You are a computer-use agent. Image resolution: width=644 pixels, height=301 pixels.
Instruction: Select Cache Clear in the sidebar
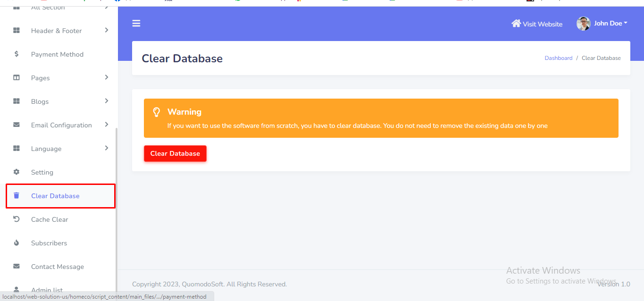click(50, 219)
